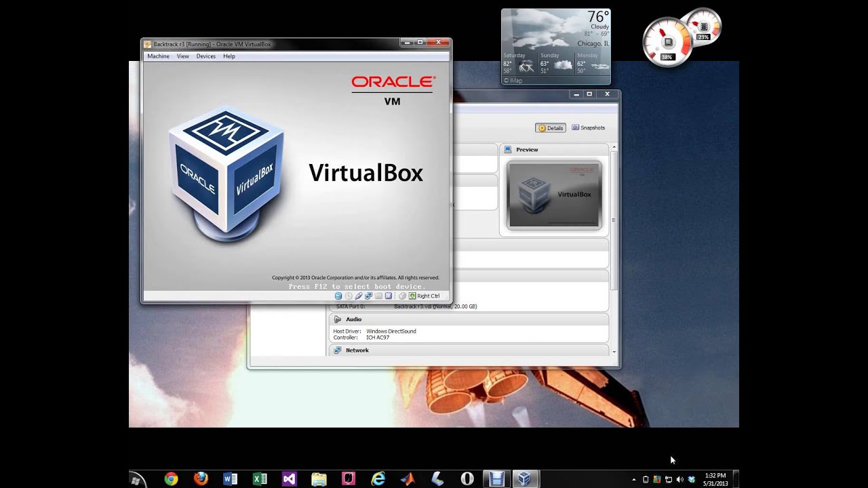Click the CPU meter gauge gadget

tap(668, 42)
